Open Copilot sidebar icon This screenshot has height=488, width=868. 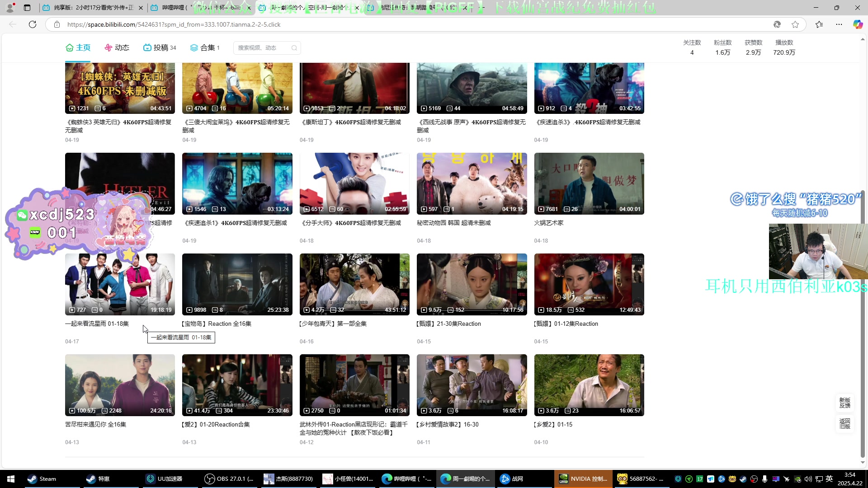[858, 24]
